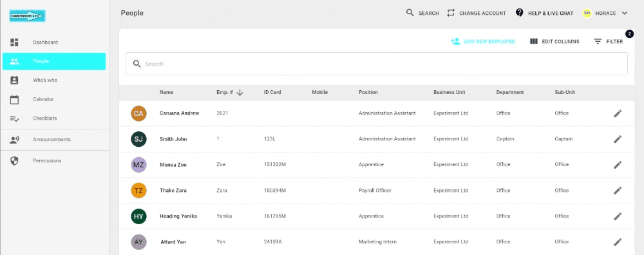Image resolution: width=644 pixels, height=255 pixels.
Task: Click the name Thake Zara
Action: click(173, 191)
